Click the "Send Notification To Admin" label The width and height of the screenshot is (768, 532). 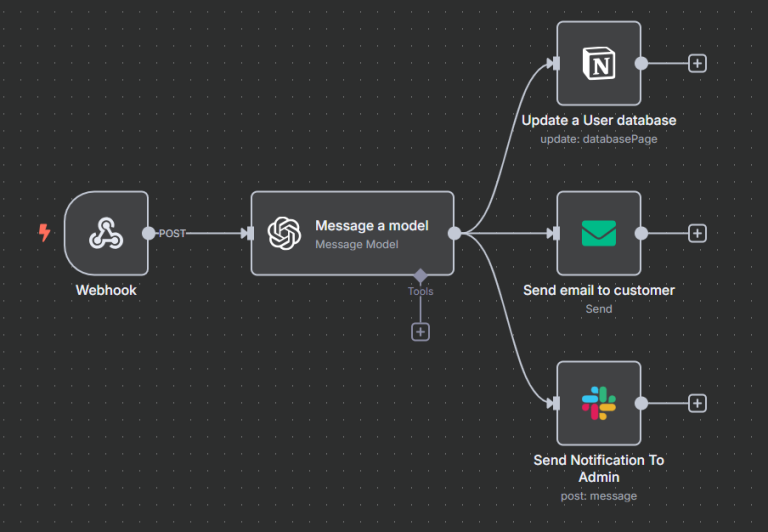[x=598, y=468]
